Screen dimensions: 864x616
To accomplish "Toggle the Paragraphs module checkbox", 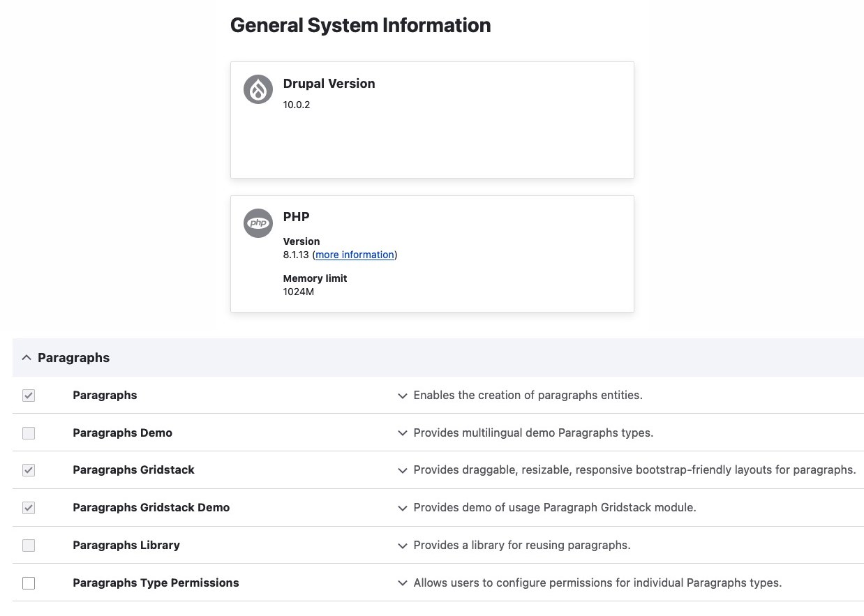I will 29,396.
